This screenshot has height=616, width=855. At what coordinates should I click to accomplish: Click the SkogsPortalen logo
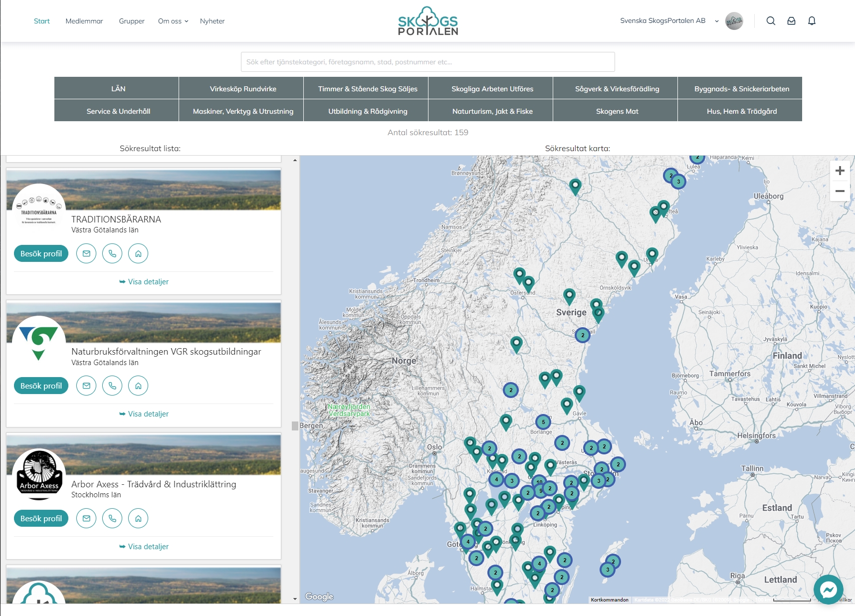pos(427,21)
